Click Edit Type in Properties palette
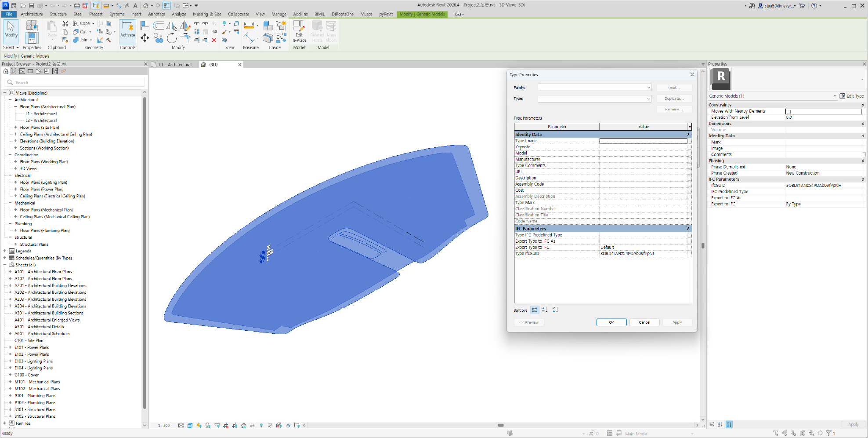 851,96
